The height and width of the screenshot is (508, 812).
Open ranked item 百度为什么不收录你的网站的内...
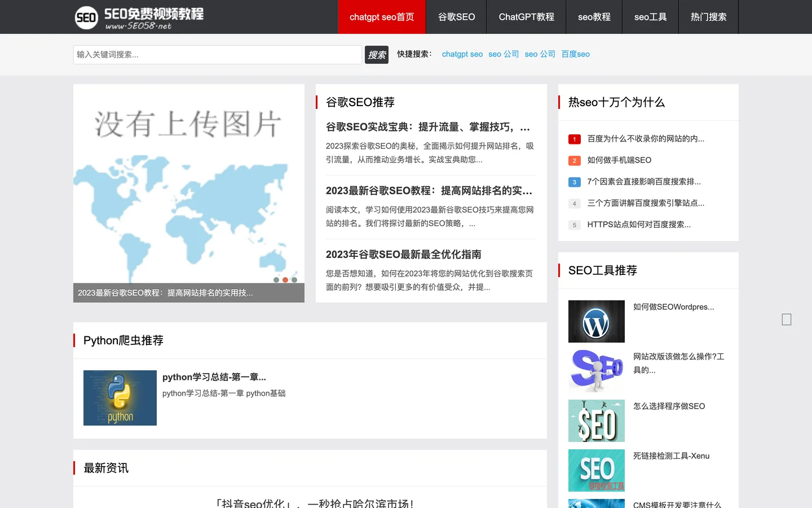[646, 139]
